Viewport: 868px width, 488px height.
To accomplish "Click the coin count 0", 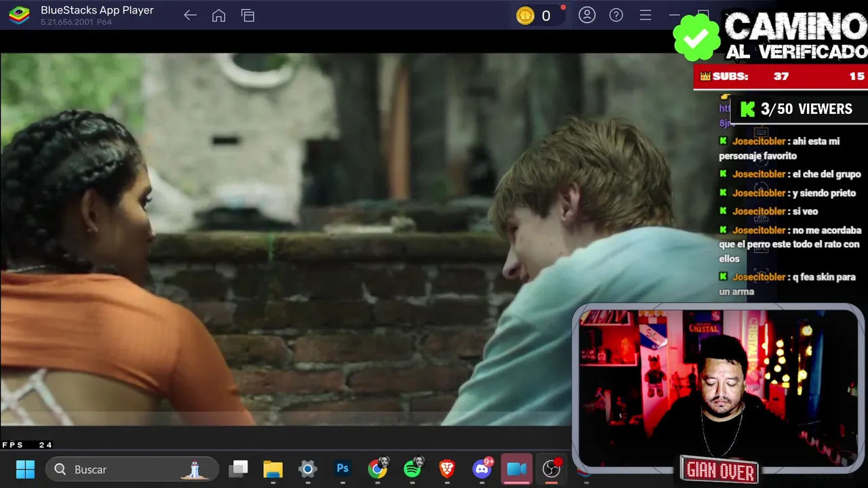I will pyautogui.click(x=546, y=16).
